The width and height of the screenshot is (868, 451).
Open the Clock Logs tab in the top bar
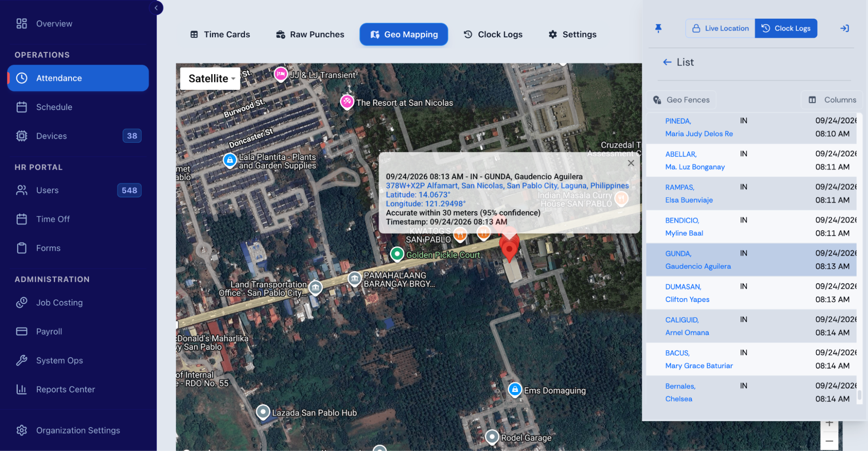[x=493, y=34]
